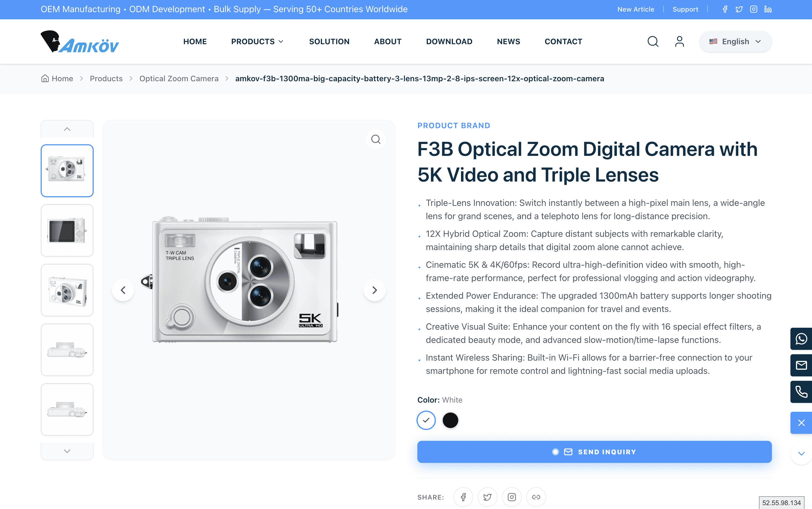Click the 'Cinematic 5K & 4K/60fps' bullet
The height and width of the screenshot is (509, 812).
(x=591, y=271)
